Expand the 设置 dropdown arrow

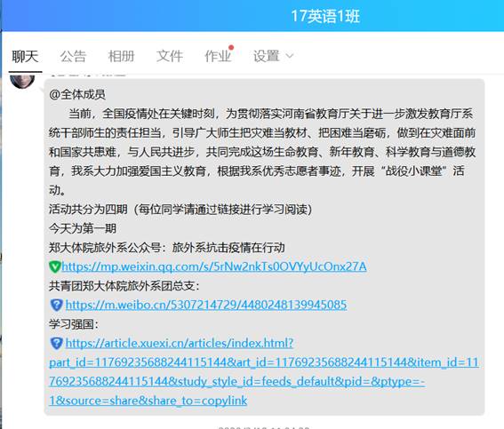[x=289, y=56]
